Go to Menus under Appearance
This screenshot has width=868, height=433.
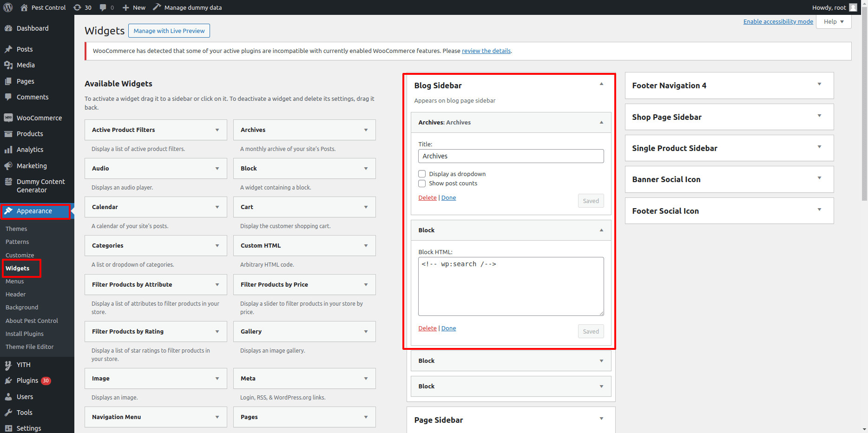(15, 282)
